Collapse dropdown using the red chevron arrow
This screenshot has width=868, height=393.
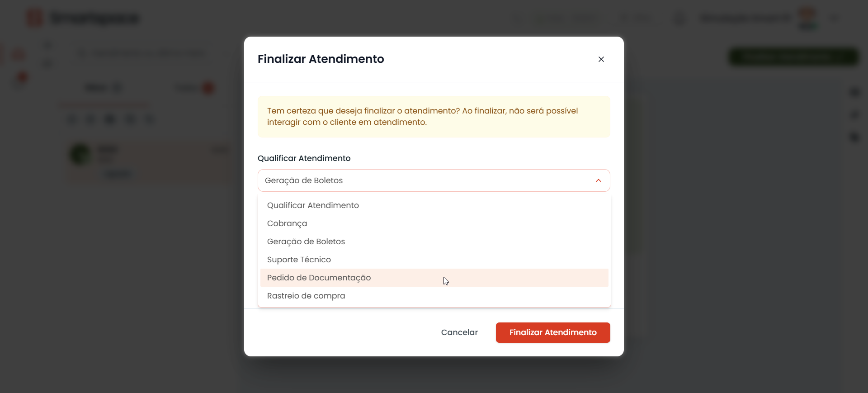click(598, 180)
